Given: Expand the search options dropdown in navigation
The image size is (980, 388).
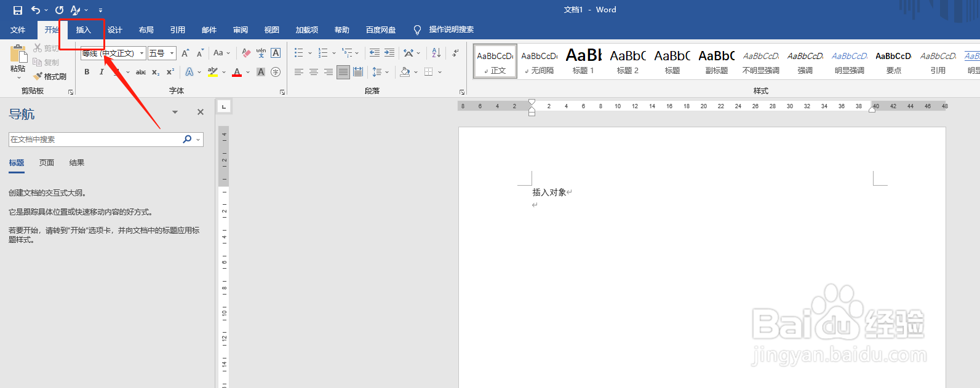Looking at the screenshot, I should tap(198, 140).
